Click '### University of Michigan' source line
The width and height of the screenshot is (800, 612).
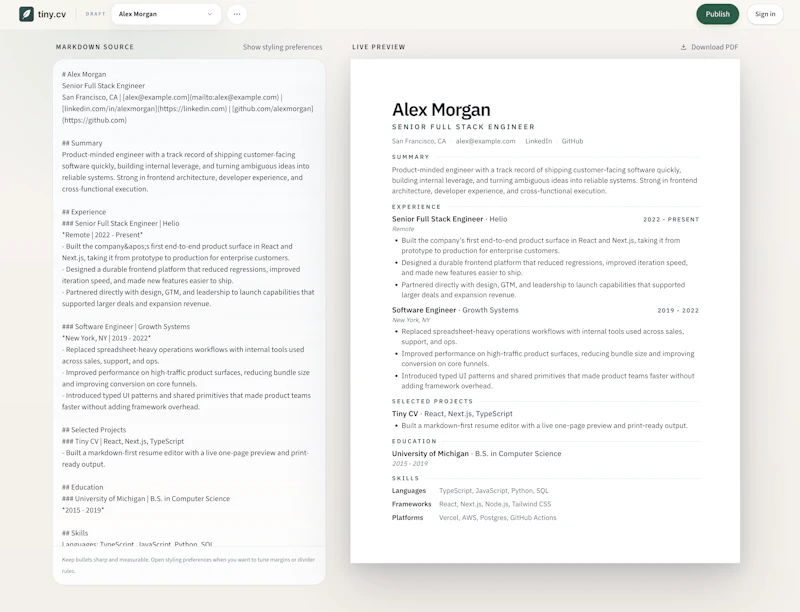[146, 499]
